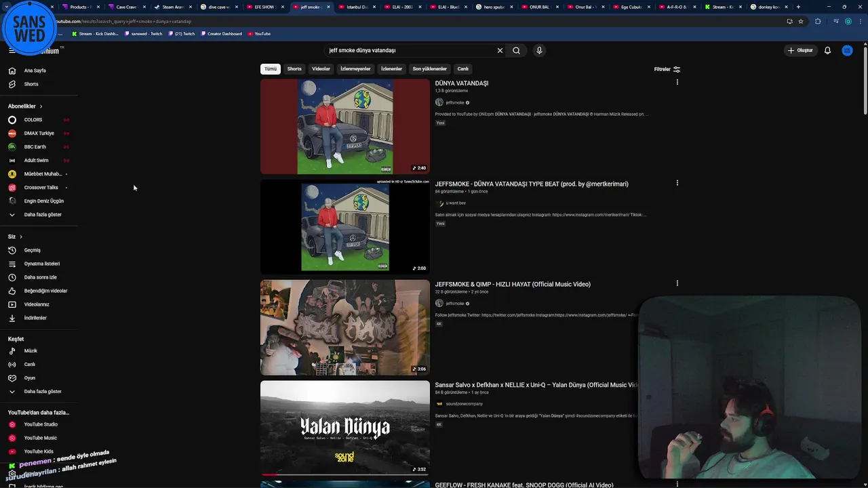Image resolution: width=868 pixels, height=488 pixels.
Task: Start voice search with microphone
Action: (539, 50)
